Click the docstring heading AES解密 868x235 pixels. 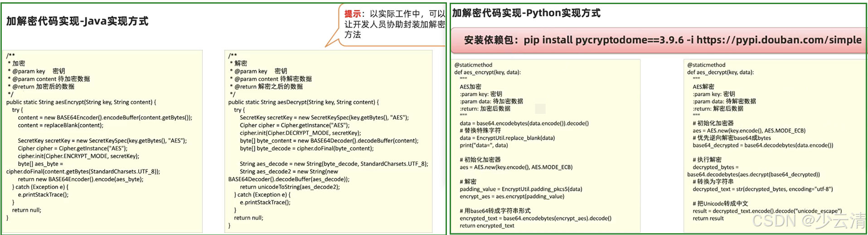click(703, 87)
